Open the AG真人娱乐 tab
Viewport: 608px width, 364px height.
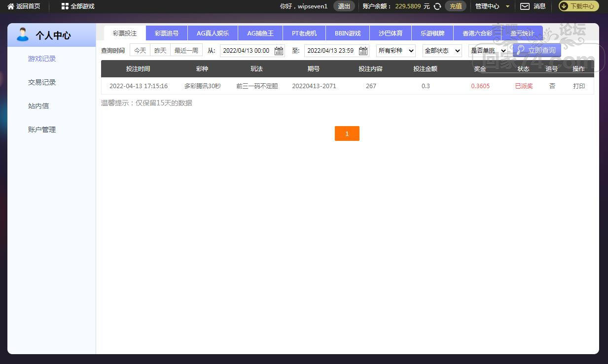pos(213,33)
